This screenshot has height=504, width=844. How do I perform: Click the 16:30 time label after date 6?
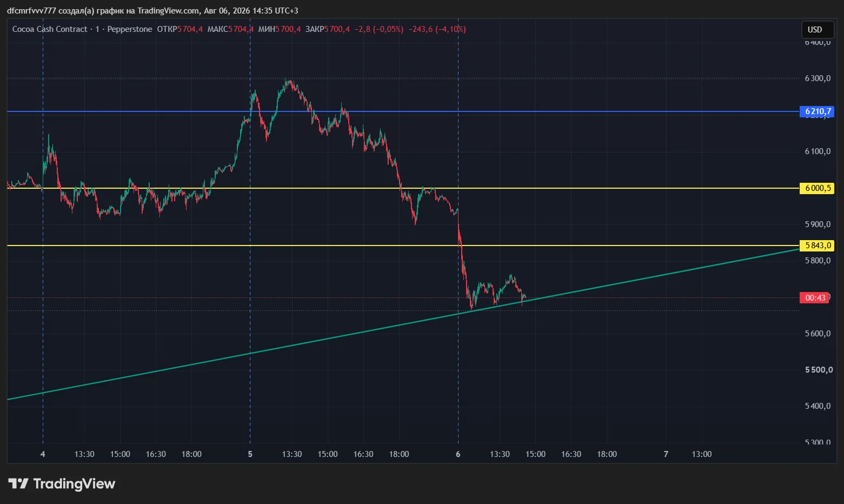point(571,454)
